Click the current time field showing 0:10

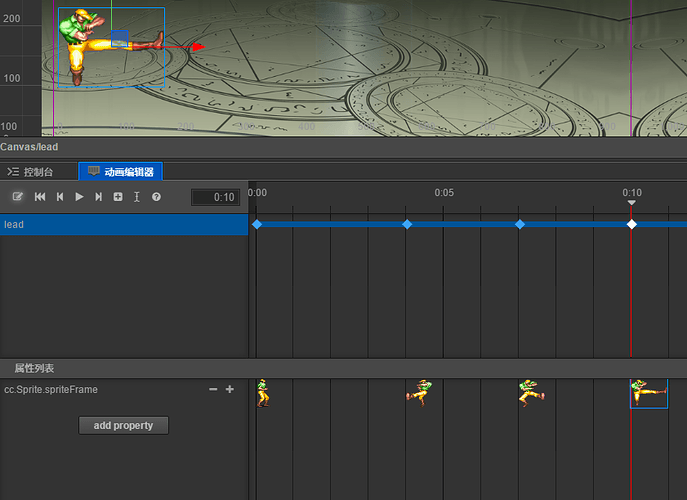[216, 197]
